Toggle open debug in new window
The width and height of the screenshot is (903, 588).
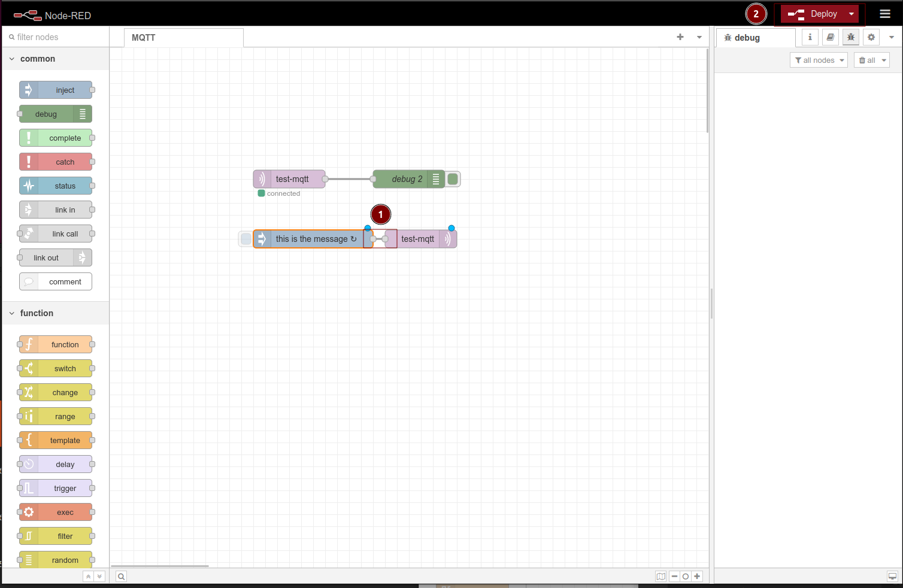point(892,577)
